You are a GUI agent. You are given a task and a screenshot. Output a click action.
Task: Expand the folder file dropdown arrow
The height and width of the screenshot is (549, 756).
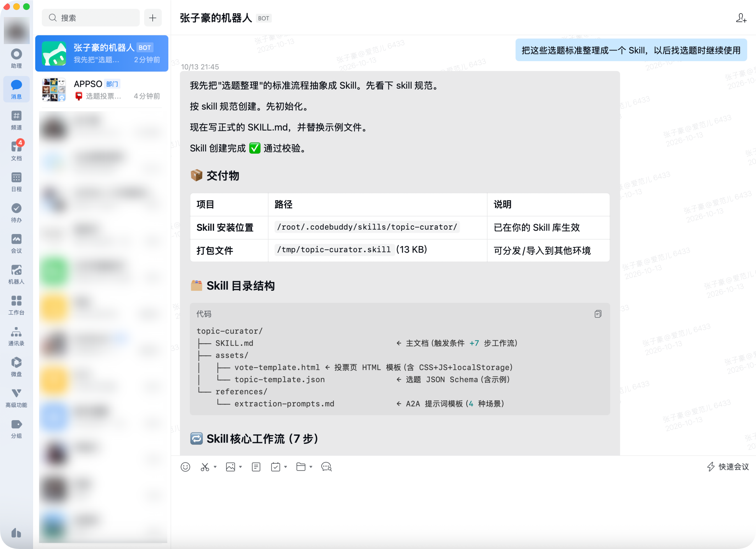click(311, 467)
